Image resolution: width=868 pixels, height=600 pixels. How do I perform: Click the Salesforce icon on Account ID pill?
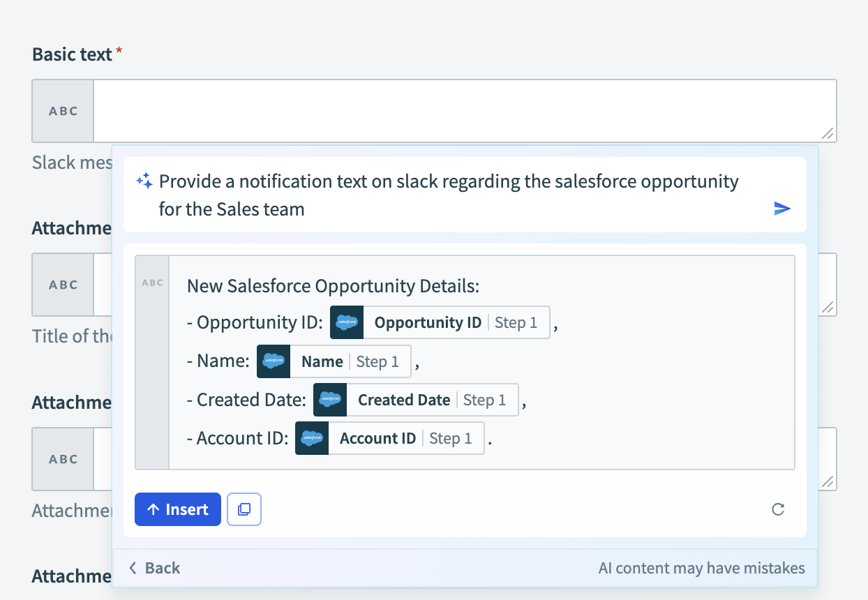tap(312, 438)
